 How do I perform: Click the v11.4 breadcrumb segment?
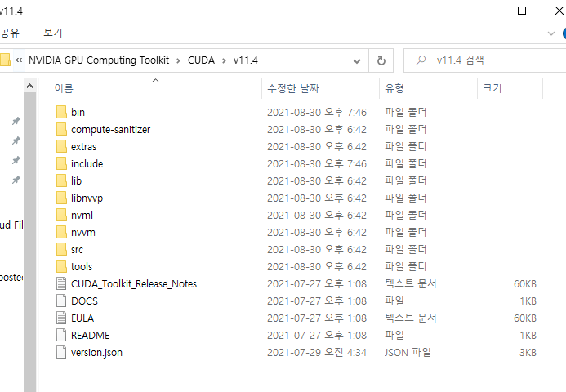246,60
